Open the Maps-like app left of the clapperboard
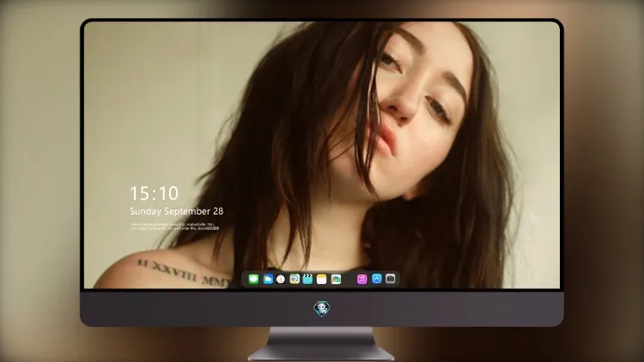The height and width of the screenshot is (362, 644). tap(295, 279)
